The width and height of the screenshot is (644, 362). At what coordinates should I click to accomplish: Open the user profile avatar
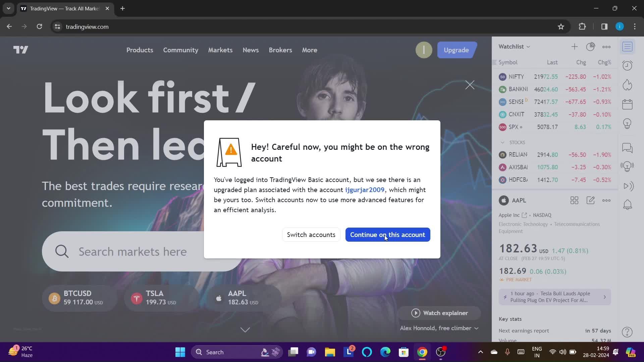pyautogui.click(x=424, y=50)
